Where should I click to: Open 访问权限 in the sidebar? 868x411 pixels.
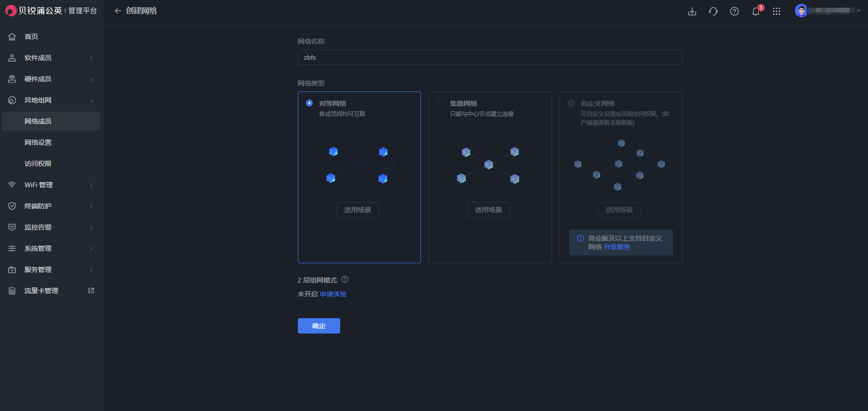tap(38, 164)
